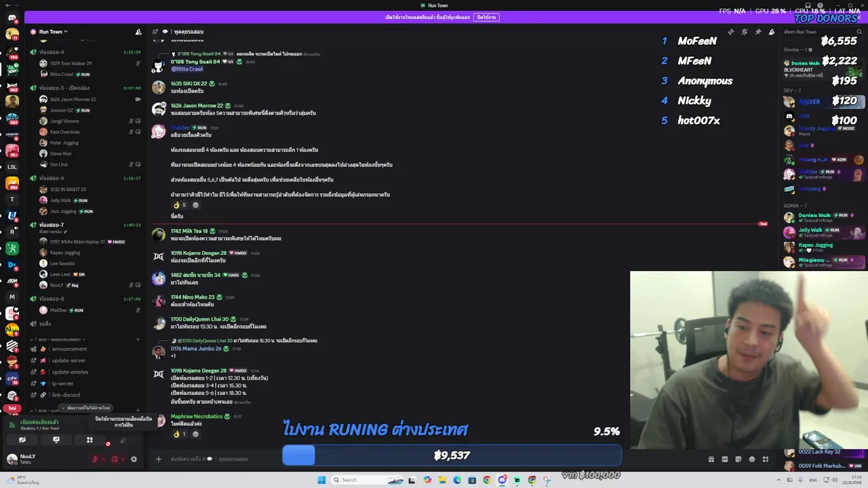Open member Bounty Jogging in member list
Image resolution: width=868 pixels, height=488 pixels.
(x=823, y=130)
